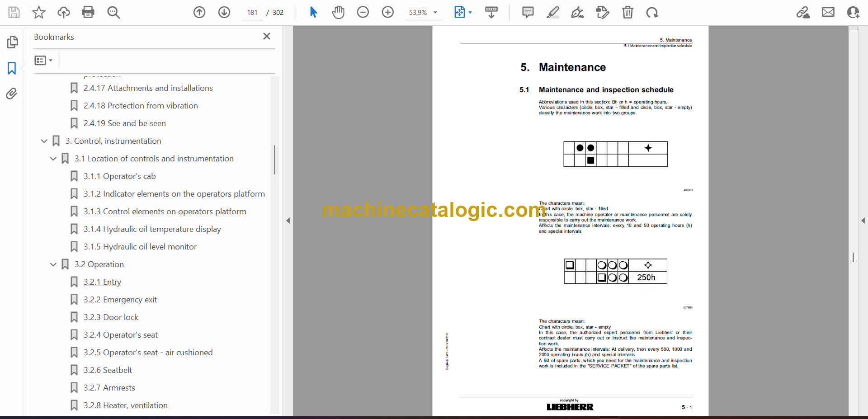The height and width of the screenshot is (419, 868).
Task: Click the bookmarks panel scrollbar thumb
Action: click(274, 160)
